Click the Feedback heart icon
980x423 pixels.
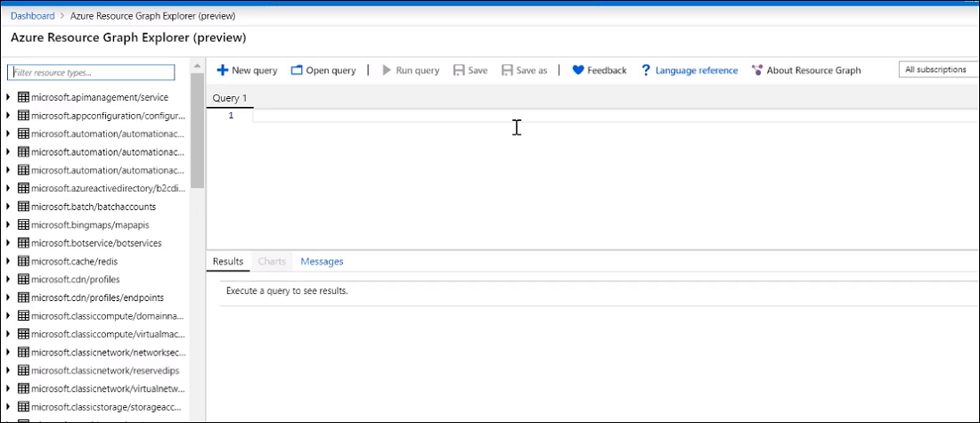tap(578, 70)
